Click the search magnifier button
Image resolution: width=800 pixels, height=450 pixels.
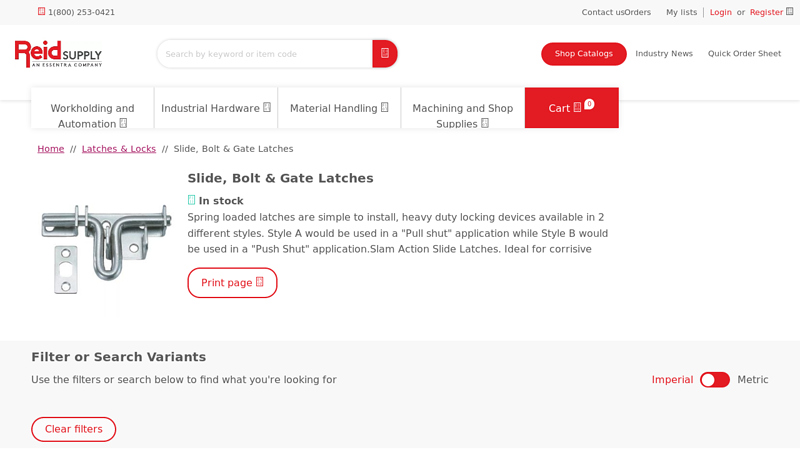coord(385,54)
